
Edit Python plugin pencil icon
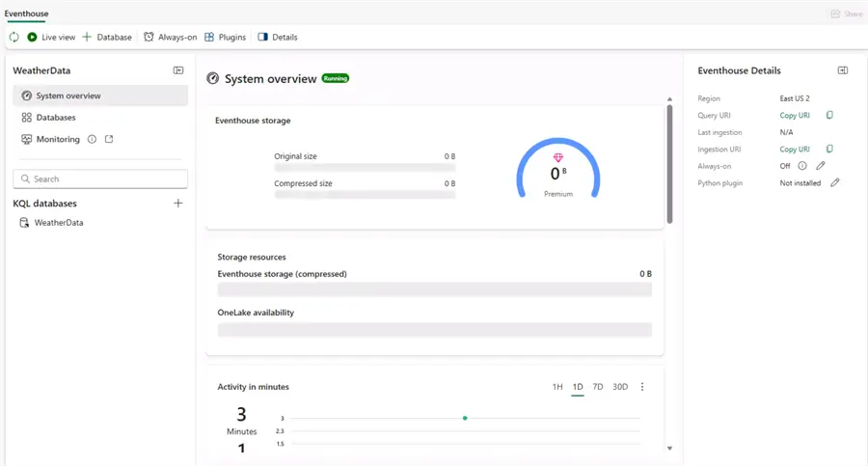[x=835, y=183]
